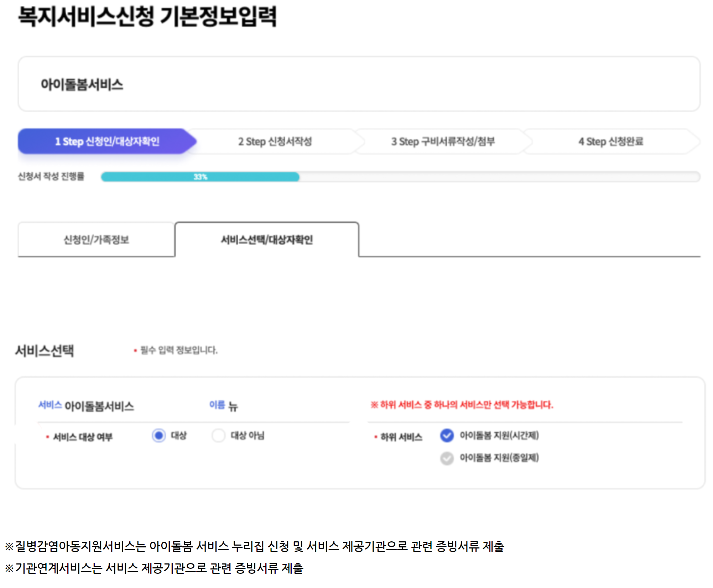Click the 아이돌봄 지원(시간제) label text
The width and height of the screenshot is (713, 588).
(499, 435)
